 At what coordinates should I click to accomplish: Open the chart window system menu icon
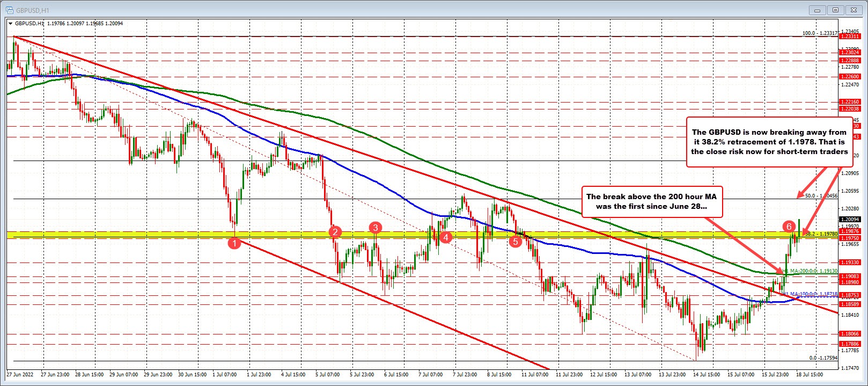[x=9, y=9]
